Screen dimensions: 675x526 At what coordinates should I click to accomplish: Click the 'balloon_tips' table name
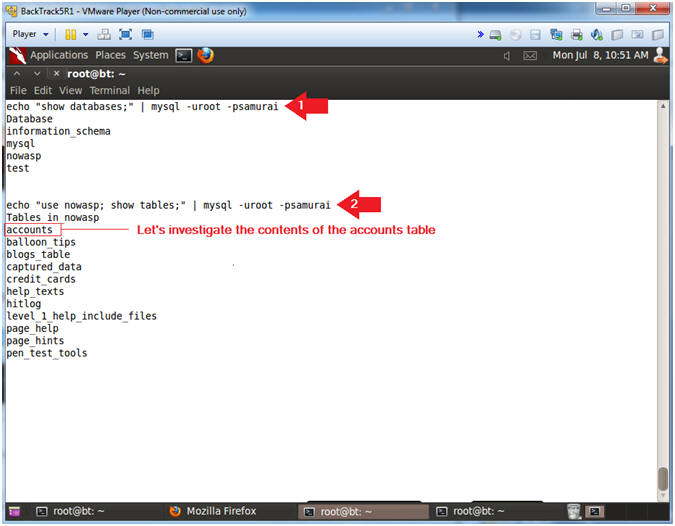coord(41,242)
